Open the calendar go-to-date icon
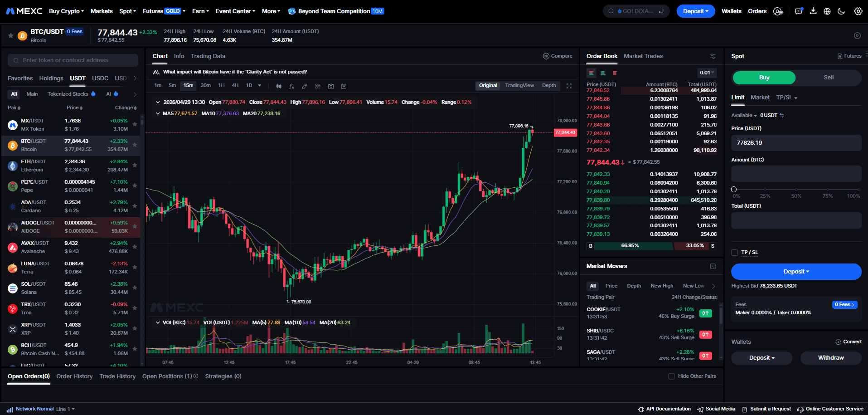868x415 pixels. coord(344,86)
